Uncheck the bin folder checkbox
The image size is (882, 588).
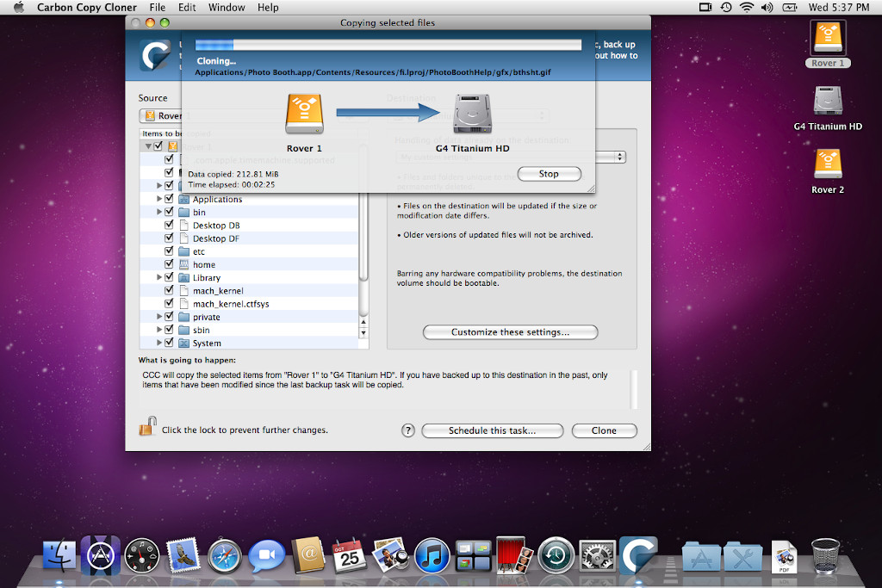[169, 212]
